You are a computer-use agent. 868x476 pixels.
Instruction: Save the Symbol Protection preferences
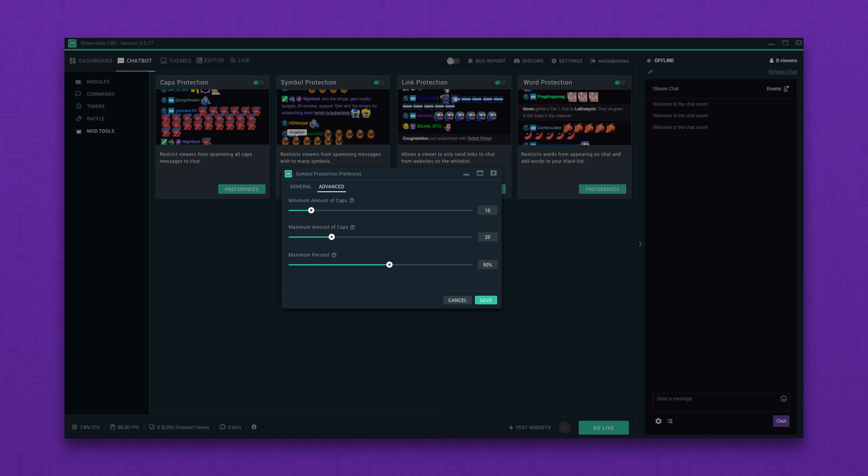486,300
